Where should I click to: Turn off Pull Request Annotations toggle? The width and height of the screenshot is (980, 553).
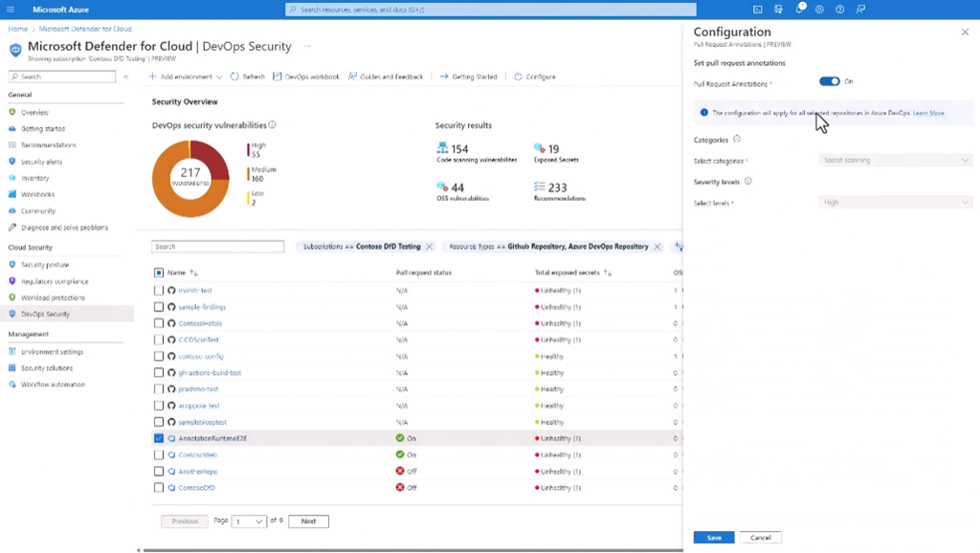pos(830,82)
